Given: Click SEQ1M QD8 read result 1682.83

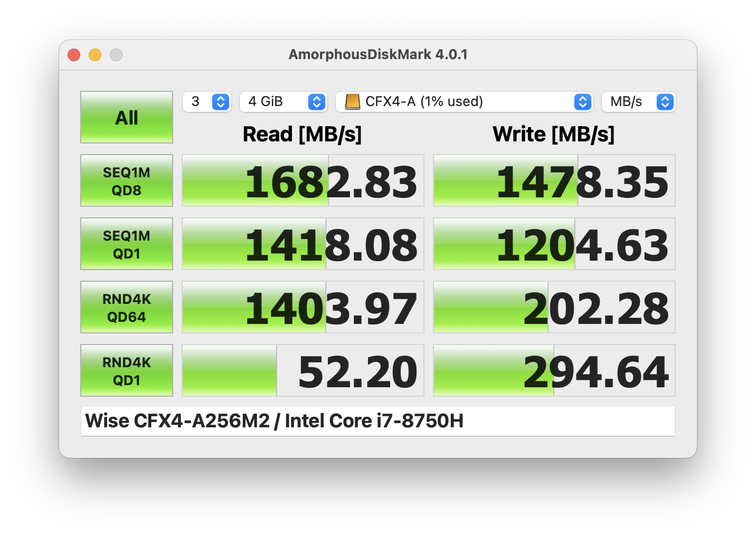Looking at the screenshot, I should (x=303, y=180).
